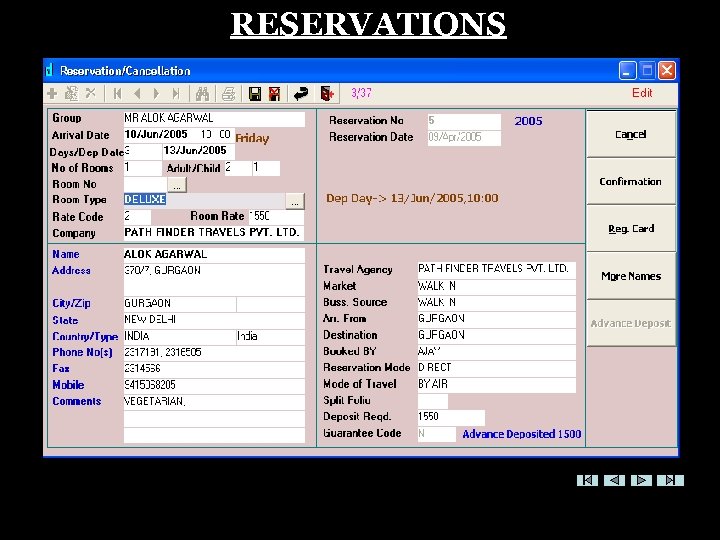Click the red cancel-save disk icon
The image size is (720, 540).
click(x=274, y=94)
